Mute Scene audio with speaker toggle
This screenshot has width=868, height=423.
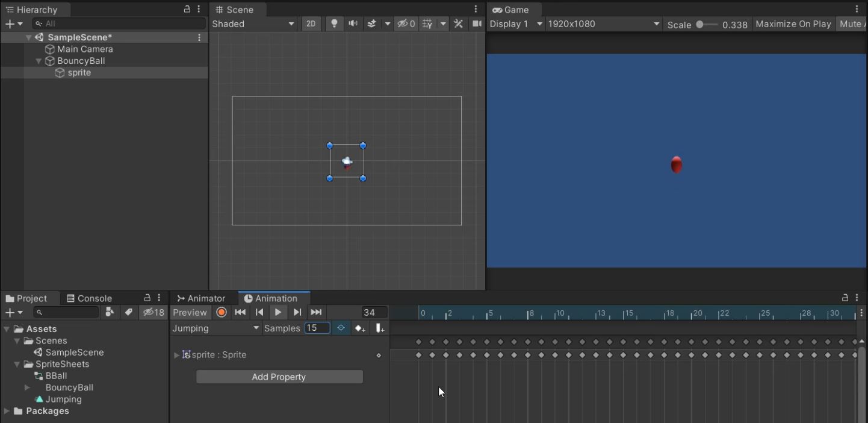coord(353,24)
